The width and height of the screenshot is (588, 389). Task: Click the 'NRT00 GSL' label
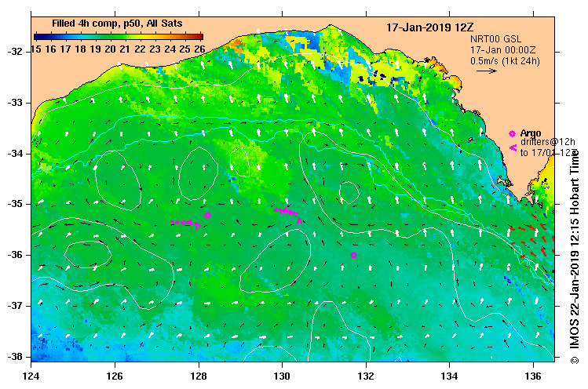point(495,39)
